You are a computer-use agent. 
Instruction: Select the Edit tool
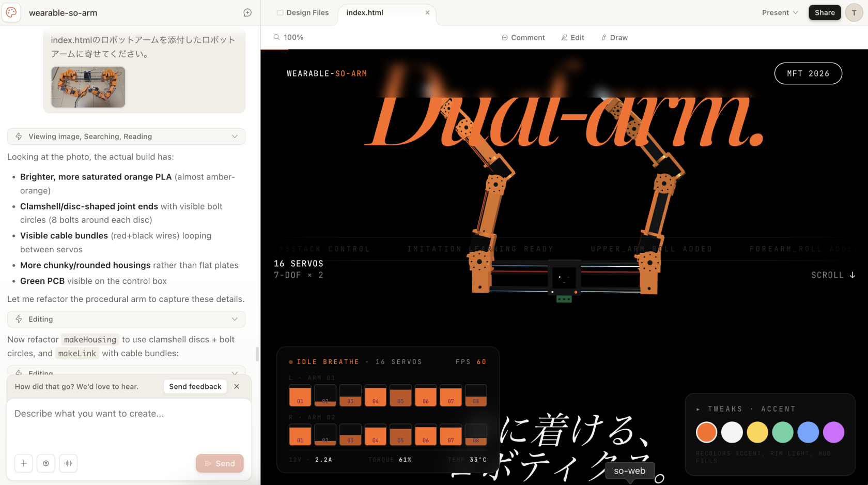coord(572,37)
